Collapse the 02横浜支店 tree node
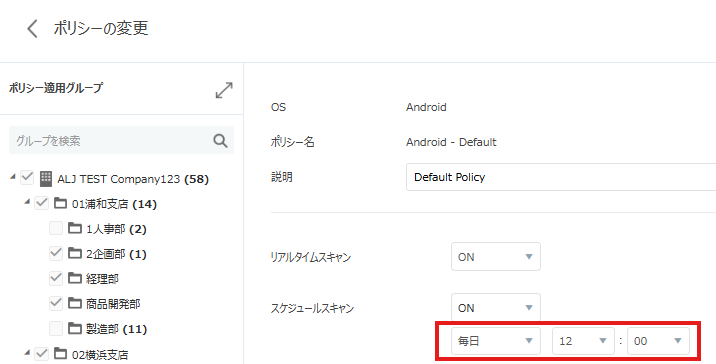 27,352
